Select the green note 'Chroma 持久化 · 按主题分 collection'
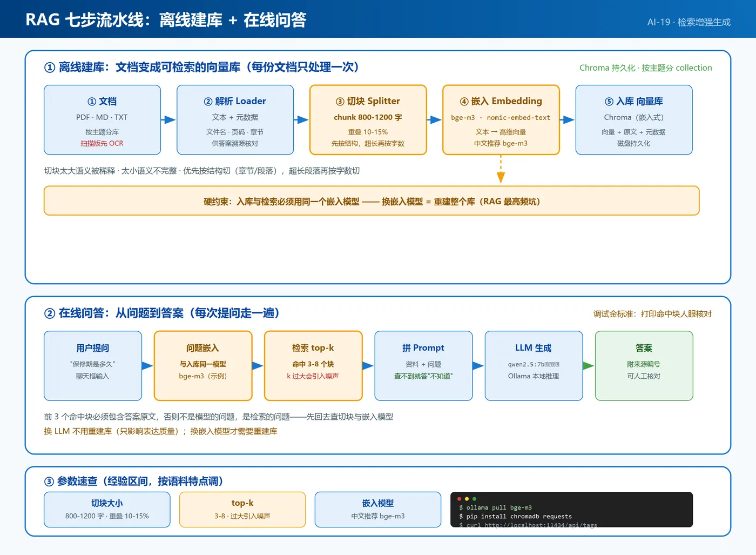This screenshot has width=756, height=555. point(645,68)
